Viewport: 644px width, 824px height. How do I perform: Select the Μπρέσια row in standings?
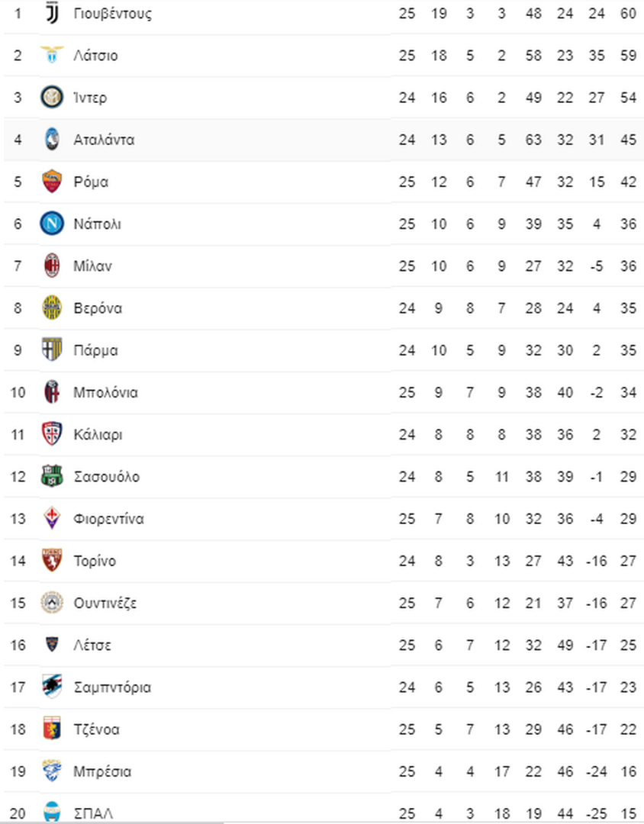[x=322, y=771]
